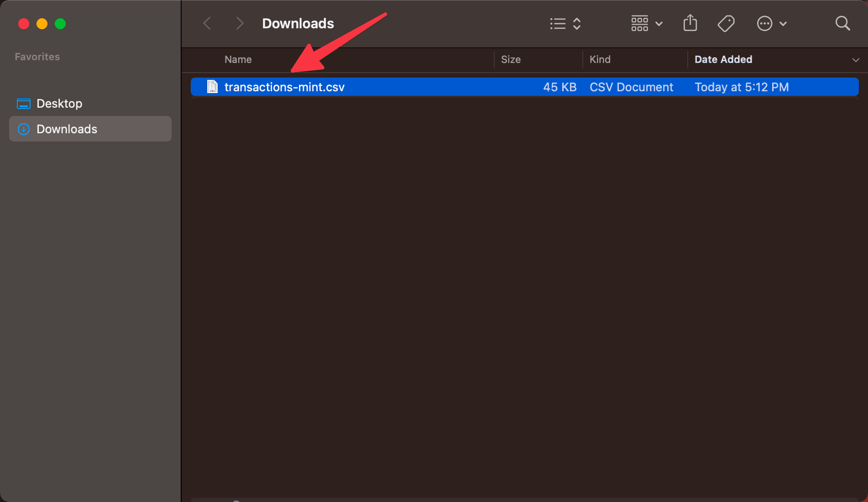Select Desktop in the sidebar

tap(59, 104)
